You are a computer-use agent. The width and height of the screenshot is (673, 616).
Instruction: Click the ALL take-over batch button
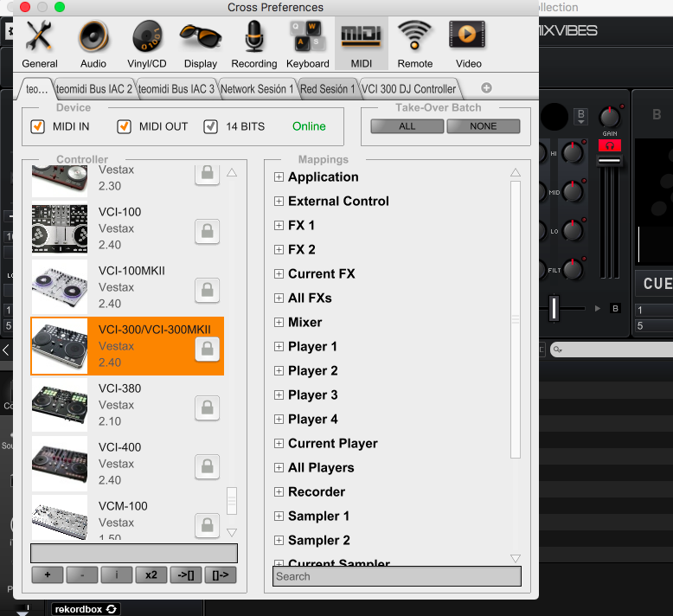pyautogui.click(x=407, y=126)
